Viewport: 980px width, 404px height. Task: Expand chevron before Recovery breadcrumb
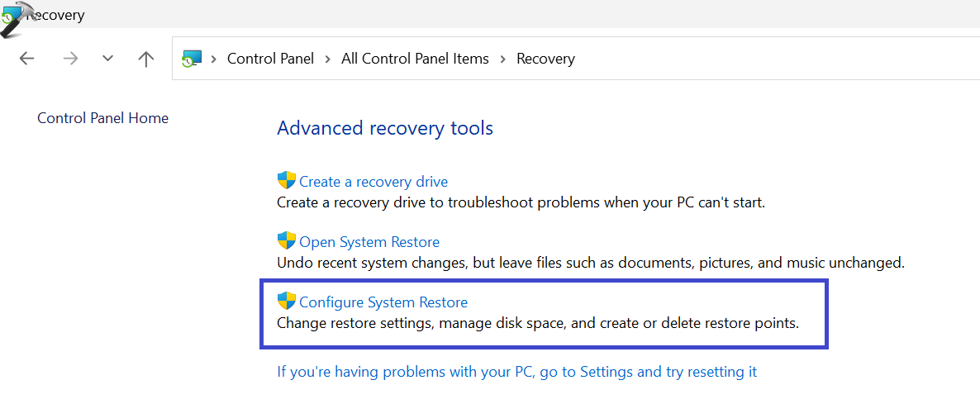point(502,59)
